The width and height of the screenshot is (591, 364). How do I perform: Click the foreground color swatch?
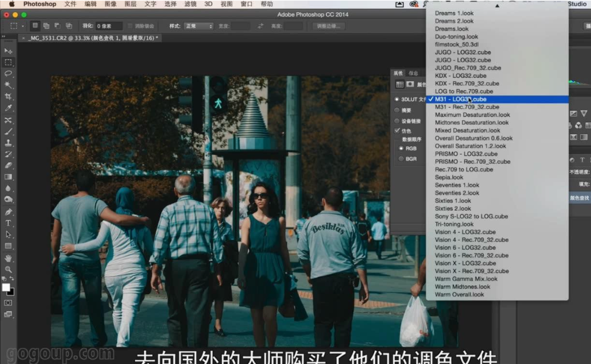6,287
